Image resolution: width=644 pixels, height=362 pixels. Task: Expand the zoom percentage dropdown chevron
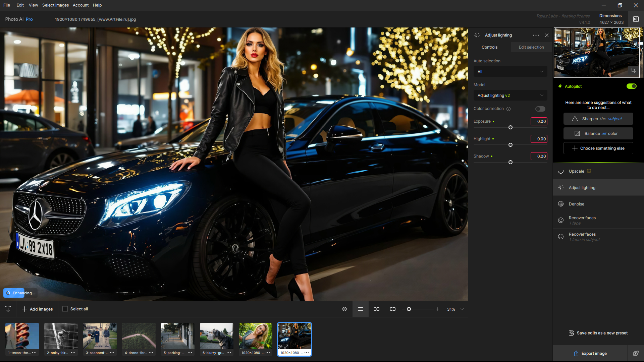(x=462, y=309)
